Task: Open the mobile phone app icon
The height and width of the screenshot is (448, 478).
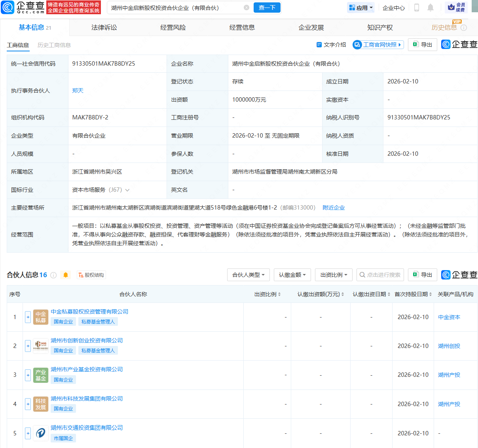Action: coord(417,8)
